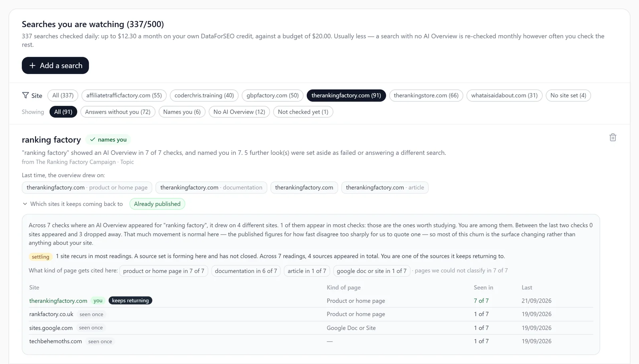Click the "you" tag beside therankingfactory.com

point(98,301)
